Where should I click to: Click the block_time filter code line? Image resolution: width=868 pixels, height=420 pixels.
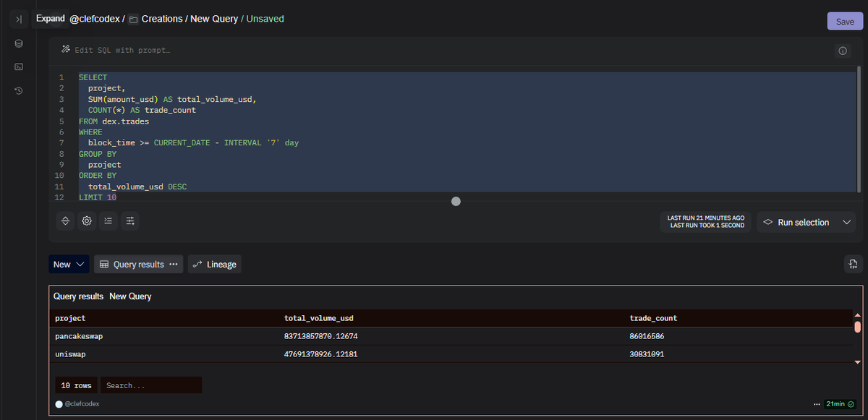[193, 143]
